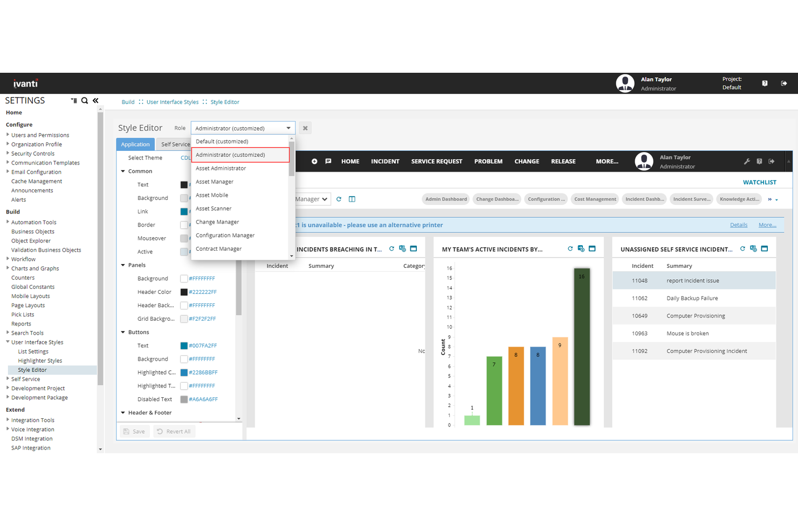Click the help icon in the top toolbar
Viewport: 798px width, 532px height.
point(765,83)
